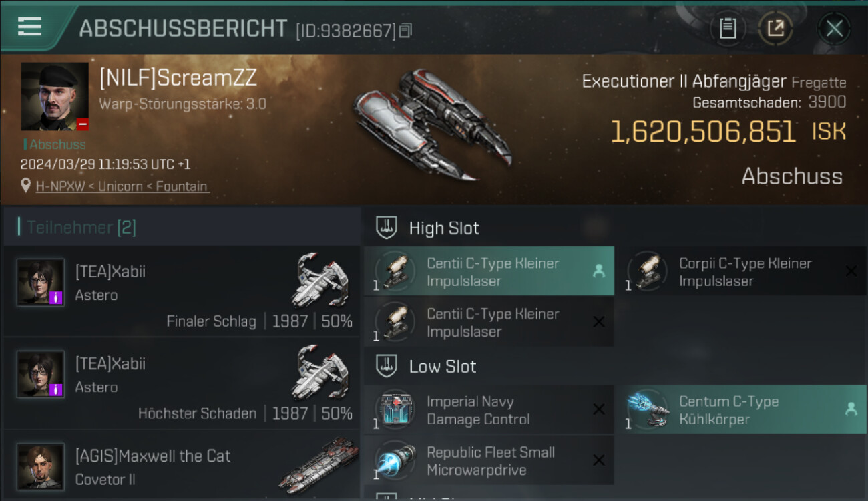
Task: Open Xabii Finaler Schlag participant entry
Action: [181, 291]
